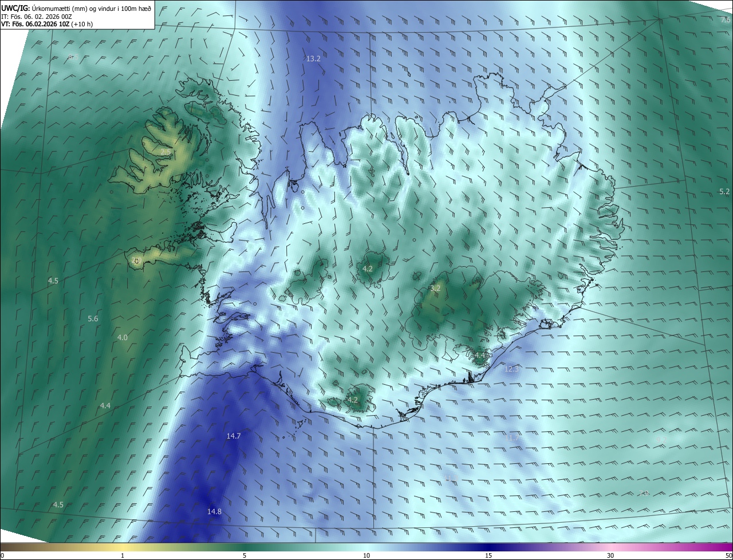Image resolution: width=733 pixels, height=560 pixels.
Task: Click the yellow section of the color scale
Action: click(x=123, y=547)
